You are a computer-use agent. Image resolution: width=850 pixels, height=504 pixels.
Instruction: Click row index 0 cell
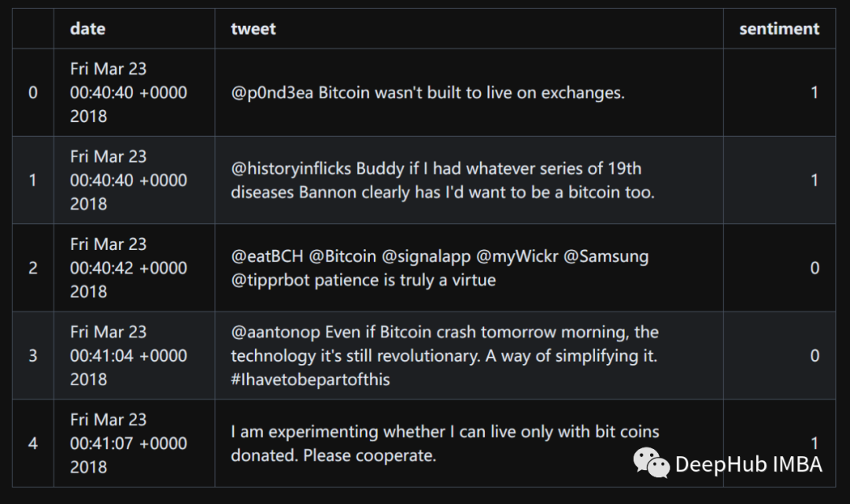pyautogui.click(x=33, y=93)
